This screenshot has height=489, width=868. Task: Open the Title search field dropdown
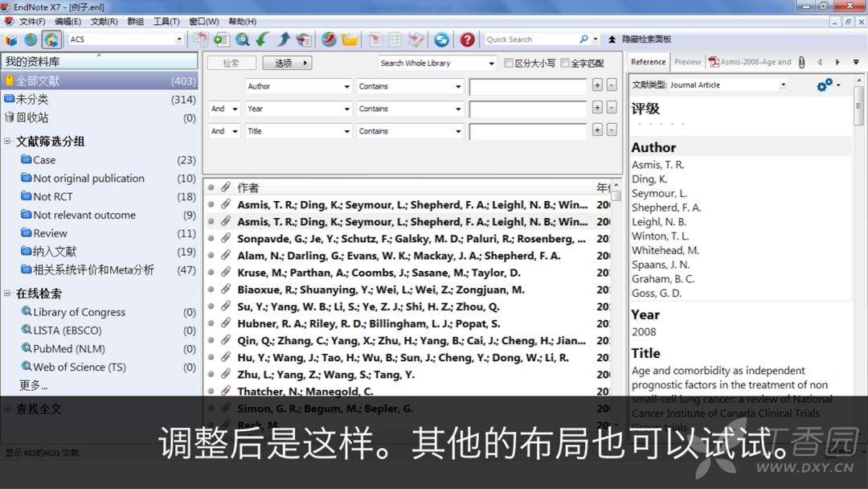coord(346,131)
